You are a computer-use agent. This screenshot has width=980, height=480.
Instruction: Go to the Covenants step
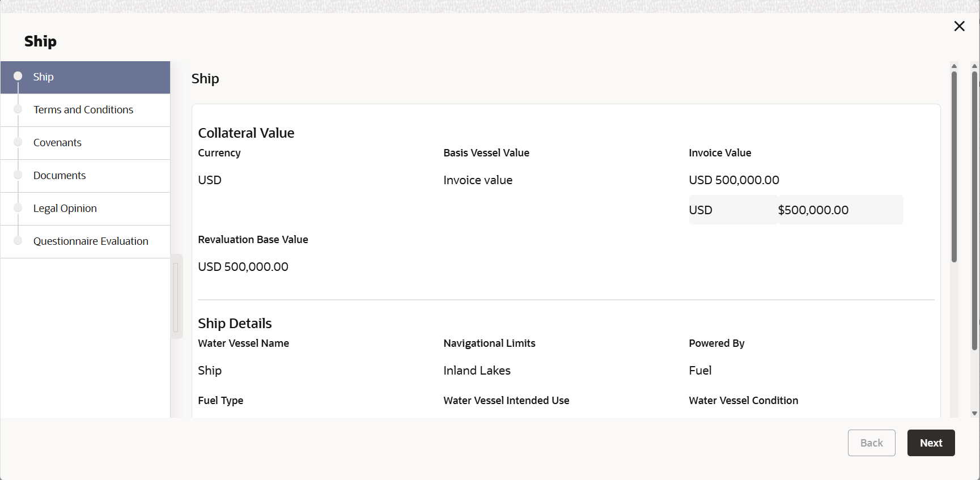coord(57,143)
